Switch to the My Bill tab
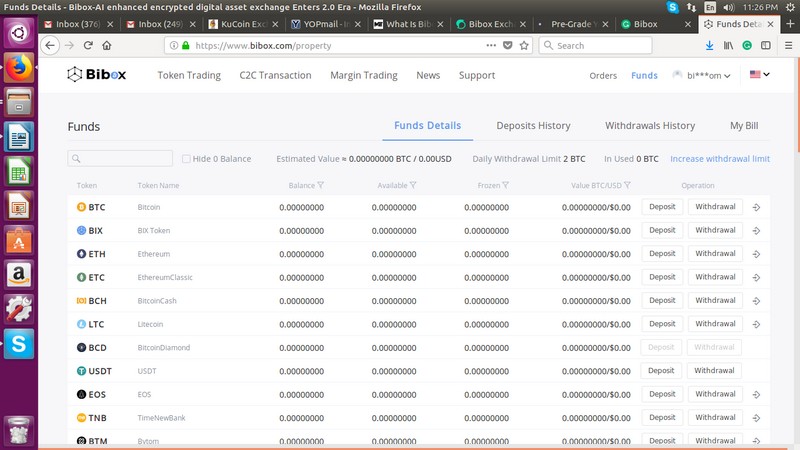 [744, 126]
